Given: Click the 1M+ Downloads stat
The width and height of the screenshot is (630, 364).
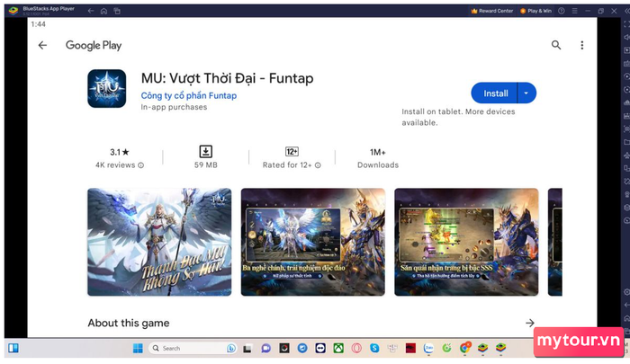Looking at the screenshot, I should [x=378, y=158].
